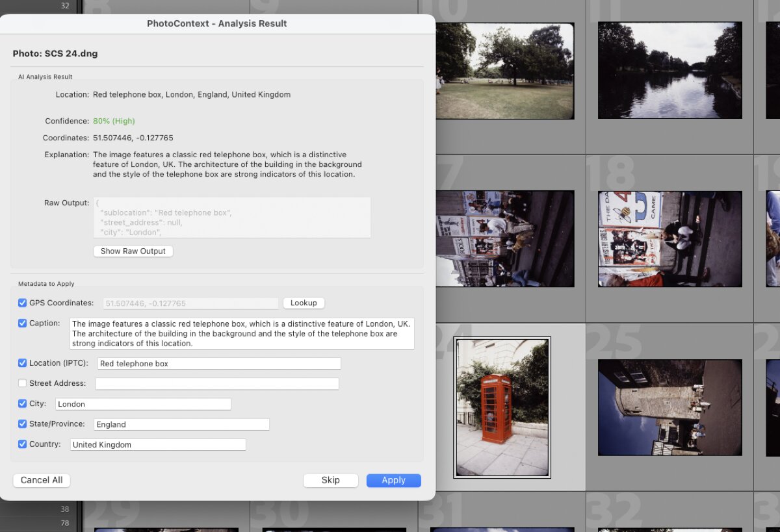Select the London city text field
Image resolution: width=780 pixels, height=532 pixels.
pyautogui.click(x=143, y=403)
